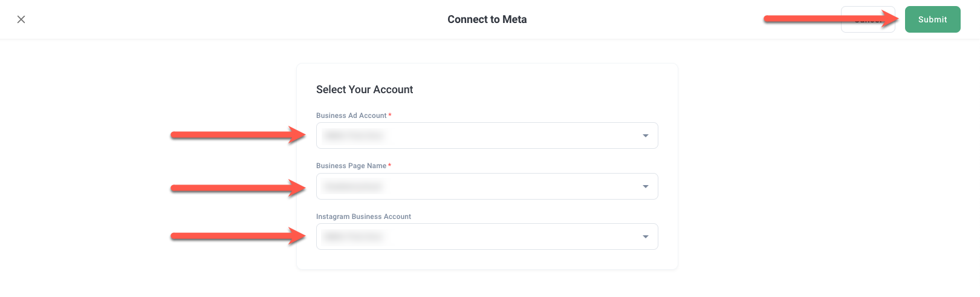This screenshot has width=980, height=297.
Task: Click the Business Page Name caret arrow
Action: pyautogui.click(x=646, y=186)
